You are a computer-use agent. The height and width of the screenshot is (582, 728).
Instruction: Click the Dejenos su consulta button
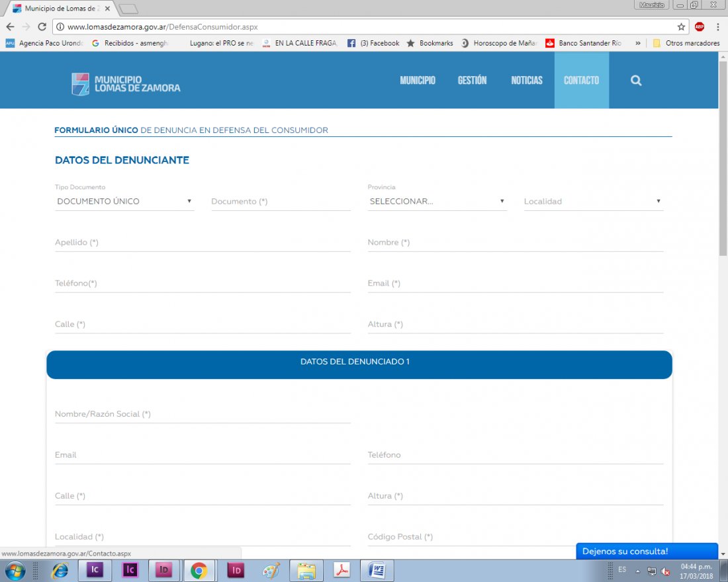(x=647, y=552)
